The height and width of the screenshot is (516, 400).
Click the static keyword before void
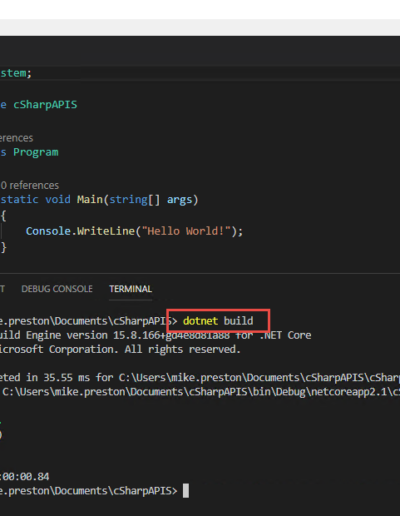pyautogui.click(x=19, y=200)
